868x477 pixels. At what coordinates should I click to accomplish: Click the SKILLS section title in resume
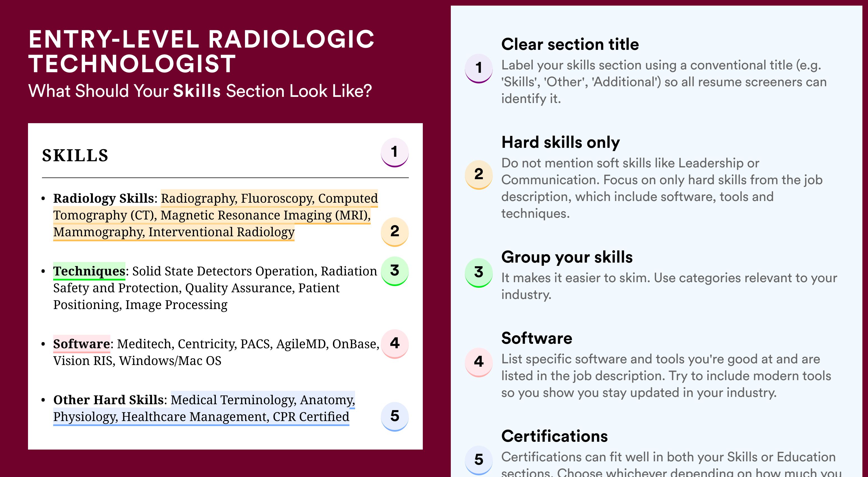pos(75,156)
